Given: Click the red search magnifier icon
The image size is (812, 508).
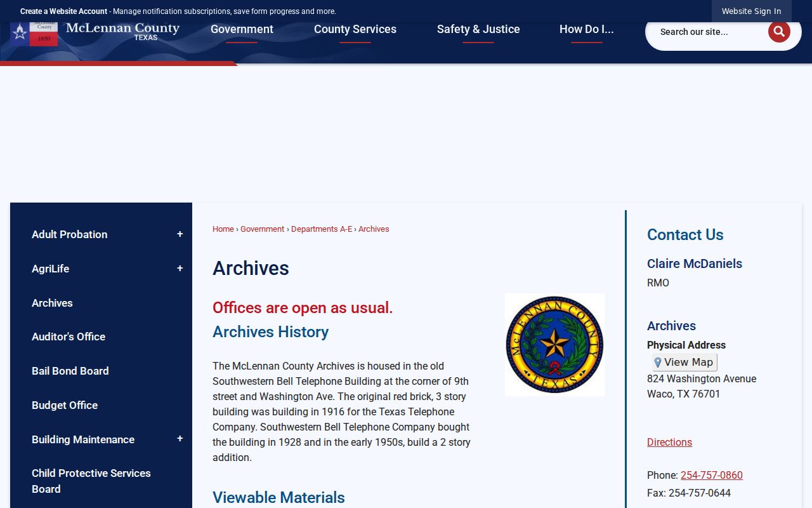Looking at the screenshot, I should click(779, 32).
